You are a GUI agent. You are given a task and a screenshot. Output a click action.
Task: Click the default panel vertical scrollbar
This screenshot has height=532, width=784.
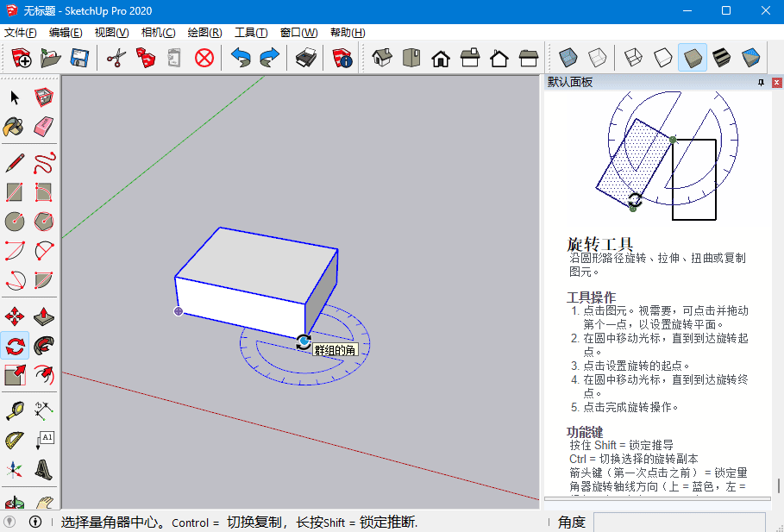(778, 485)
